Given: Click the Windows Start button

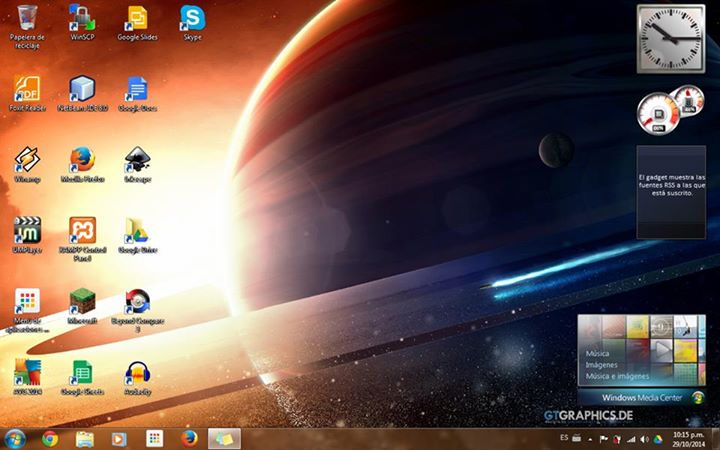Looking at the screenshot, I should [x=15, y=438].
